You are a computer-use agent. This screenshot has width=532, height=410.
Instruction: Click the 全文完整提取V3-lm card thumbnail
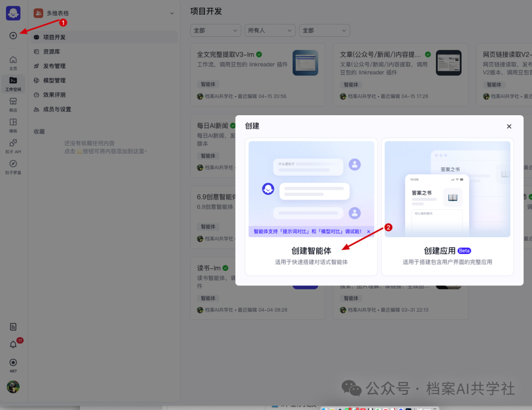tap(305, 63)
